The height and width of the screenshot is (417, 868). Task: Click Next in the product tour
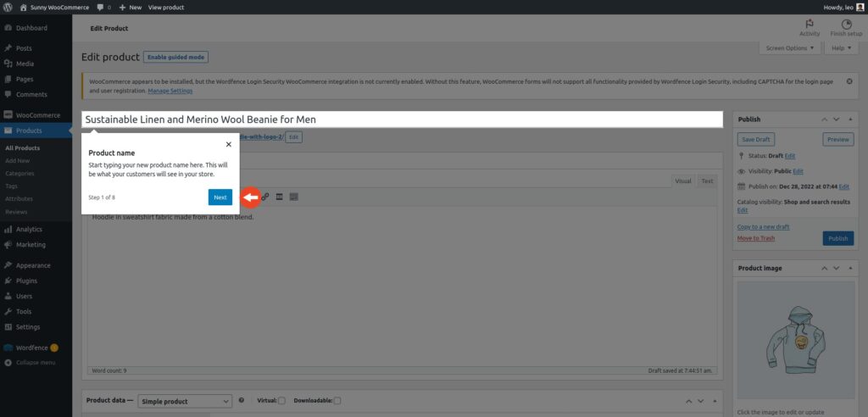click(x=220, y=197)
